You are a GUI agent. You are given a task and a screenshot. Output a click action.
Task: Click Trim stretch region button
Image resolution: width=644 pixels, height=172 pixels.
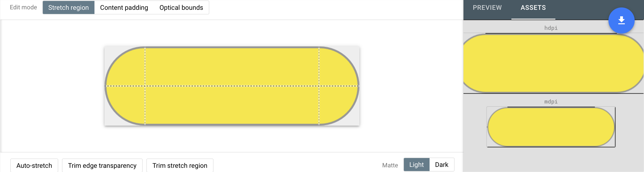pyautogui.click(x=180, y=165)
